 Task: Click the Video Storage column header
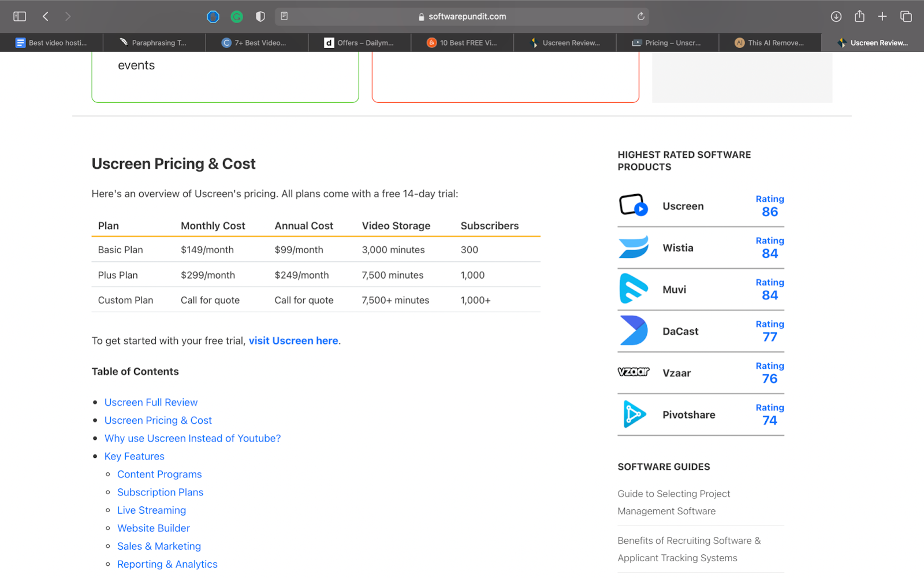(396, 225)
